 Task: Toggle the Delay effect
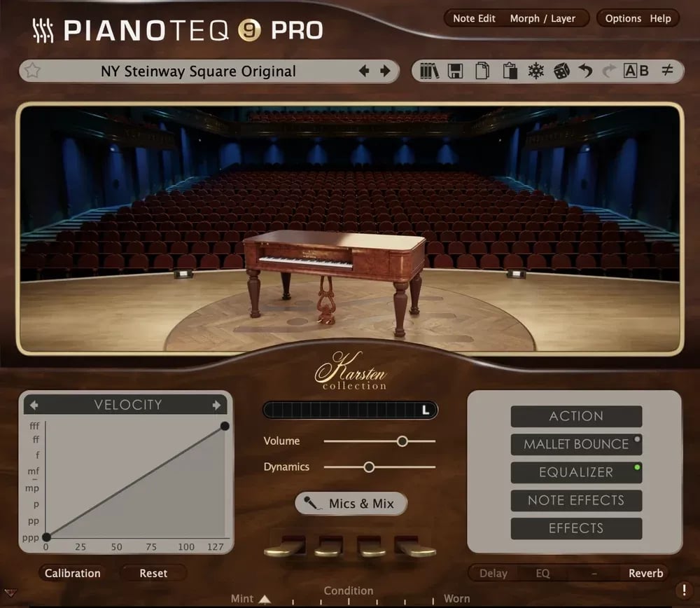point(493,573)
